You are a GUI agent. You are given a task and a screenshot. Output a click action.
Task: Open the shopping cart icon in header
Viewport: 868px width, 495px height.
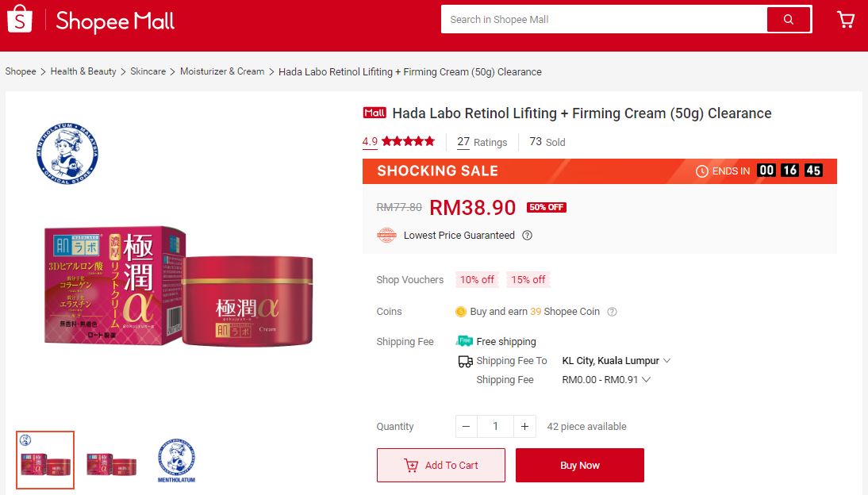tap(845, 19)
